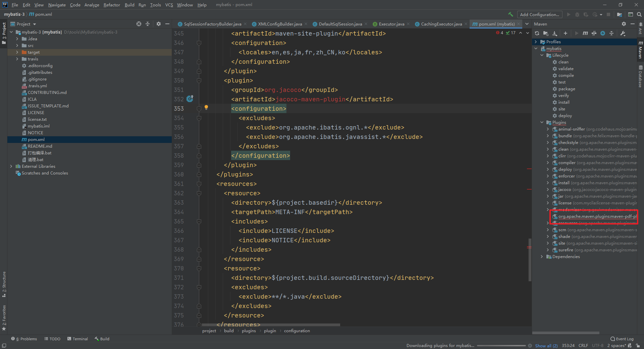
Task: Open the Refactor menu
Action: [112, 5]
